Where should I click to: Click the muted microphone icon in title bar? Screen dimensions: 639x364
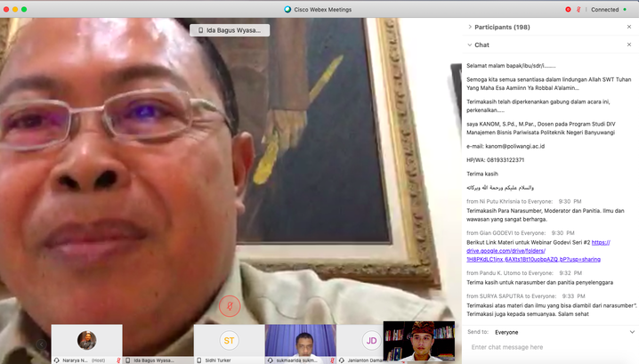click(x=578, y=9)
